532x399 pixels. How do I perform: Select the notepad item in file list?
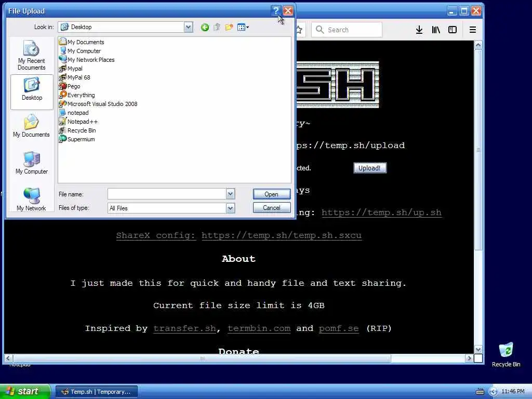[x=74, y=113]
